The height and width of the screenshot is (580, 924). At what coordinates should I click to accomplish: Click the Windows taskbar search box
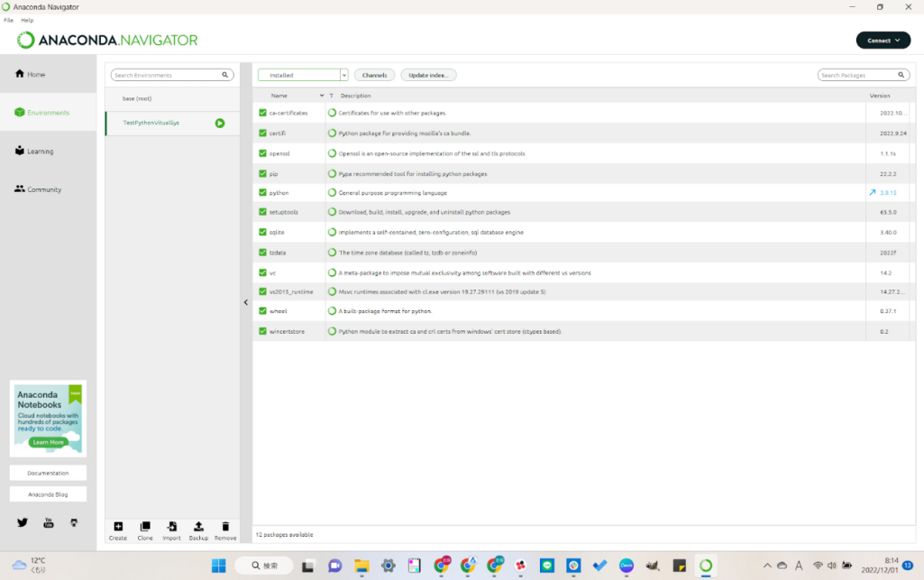pos(264,566)
